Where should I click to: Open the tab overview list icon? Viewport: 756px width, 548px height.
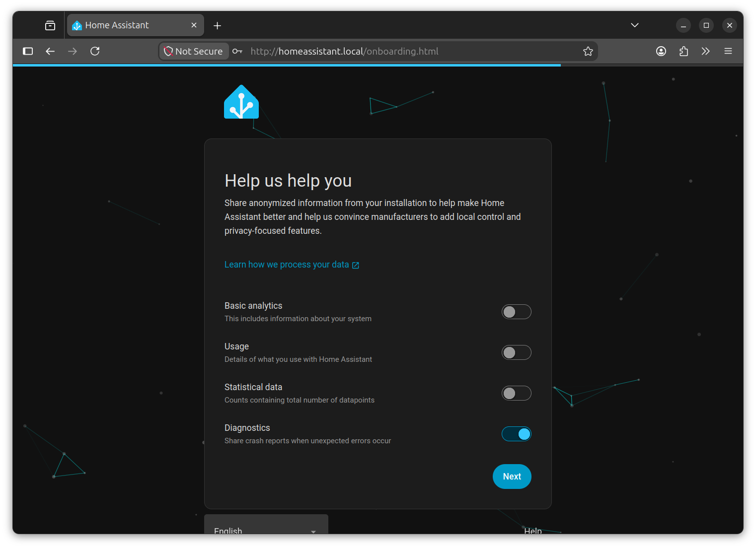[50, 25]
